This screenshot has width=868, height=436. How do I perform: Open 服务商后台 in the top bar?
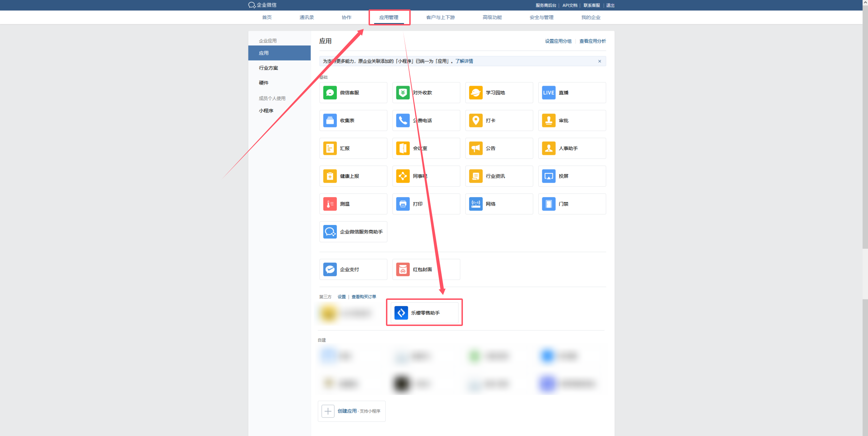click(x=545, y=5)
